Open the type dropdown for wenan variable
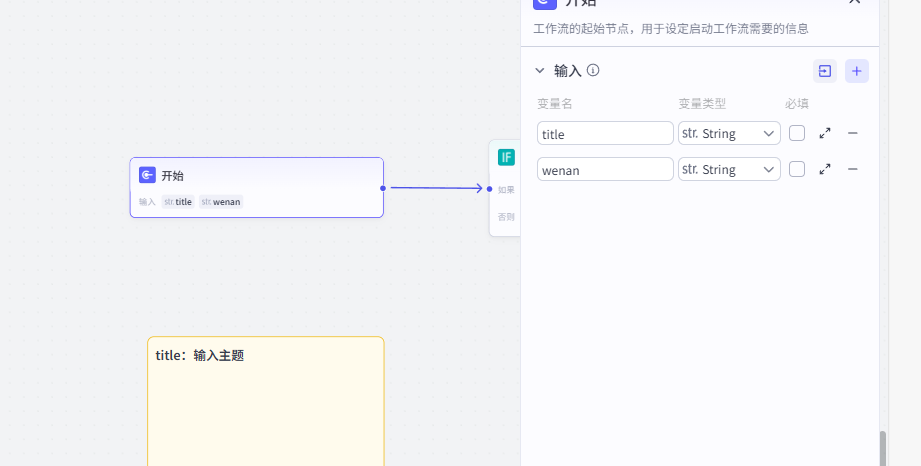 [729, 169]
